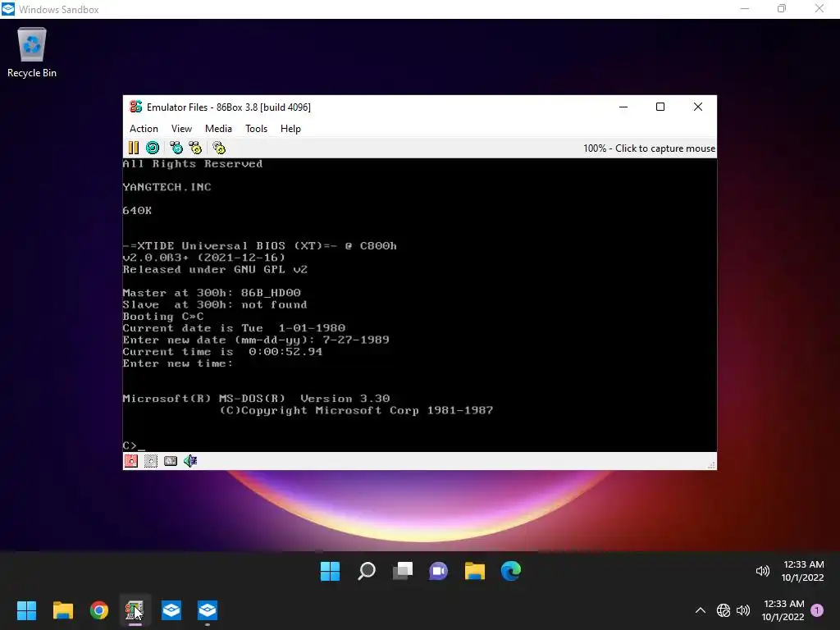Open the View menu

(x=181, y=129)
